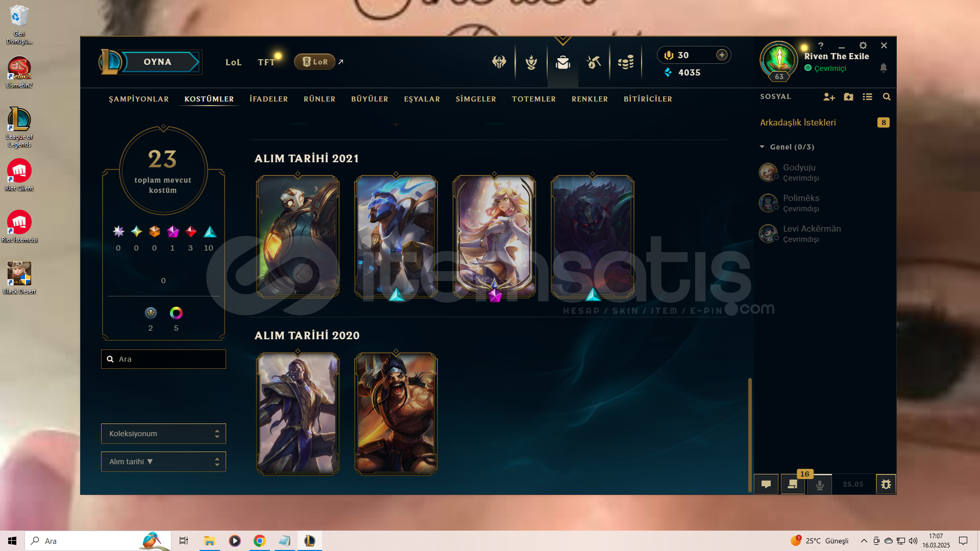This screenshot has height=551, width=980.
Task: Open the Profile laurel icon
Action: coord(531,62)
